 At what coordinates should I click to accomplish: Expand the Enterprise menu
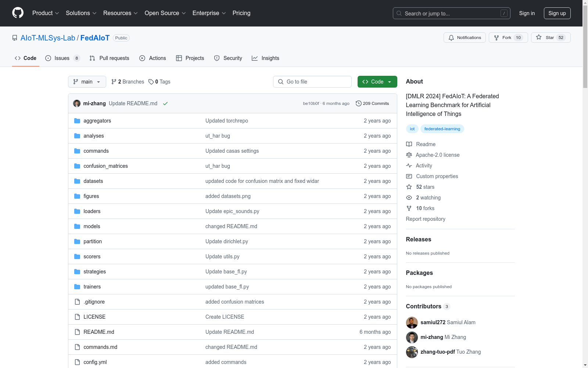(209, 13)
